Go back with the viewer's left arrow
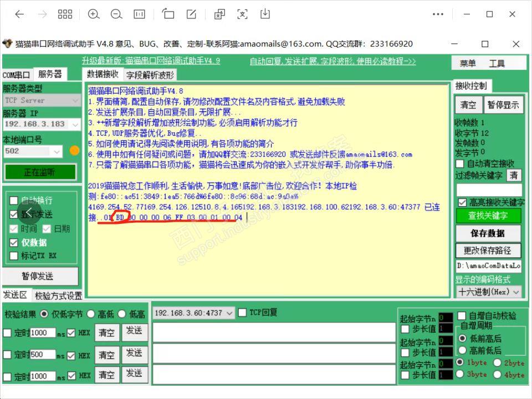 coord(20,14)
